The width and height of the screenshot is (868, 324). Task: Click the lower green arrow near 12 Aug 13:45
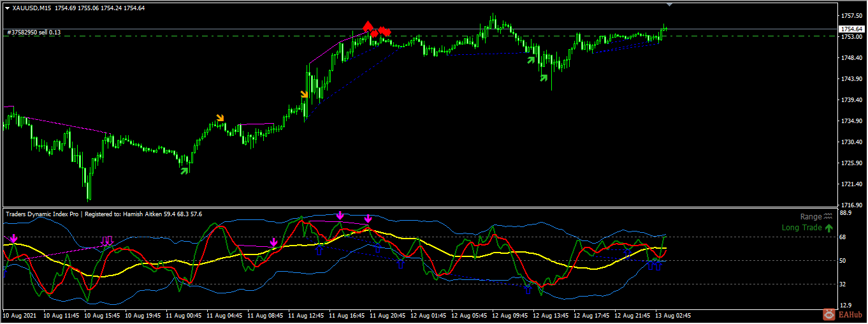click(544, 78)
